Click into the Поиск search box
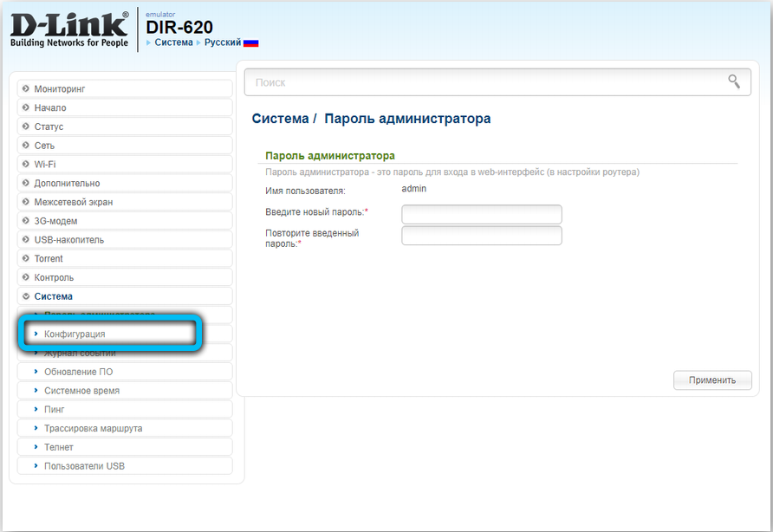 (485, 82)
